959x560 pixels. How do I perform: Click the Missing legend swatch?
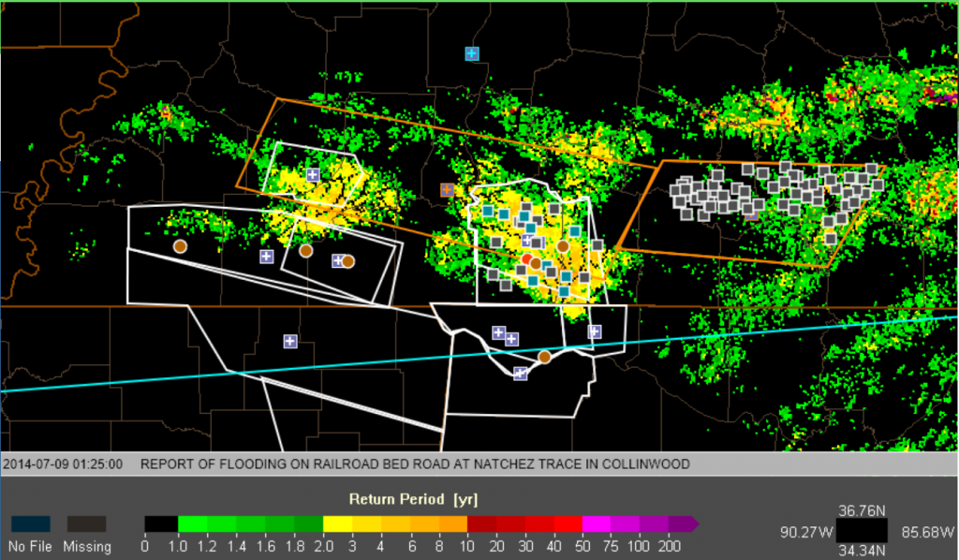[86, 523]
